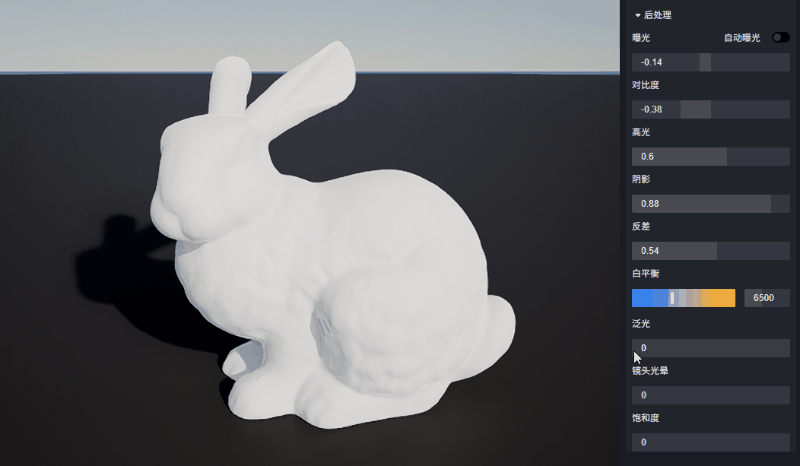
Task: Adjust the 反差 slider showing 0.54
Action: [711, 251]
